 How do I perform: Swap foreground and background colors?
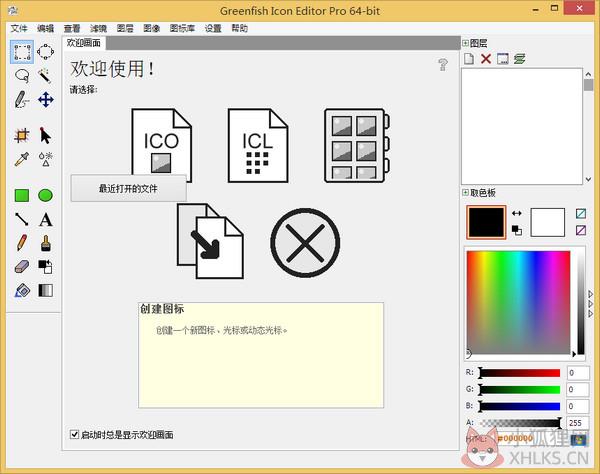[x=517, y=213]
